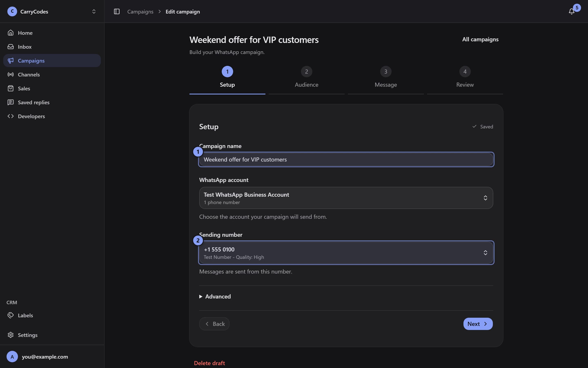Click the 'Edit campaign' breadcrumb text

183,11
